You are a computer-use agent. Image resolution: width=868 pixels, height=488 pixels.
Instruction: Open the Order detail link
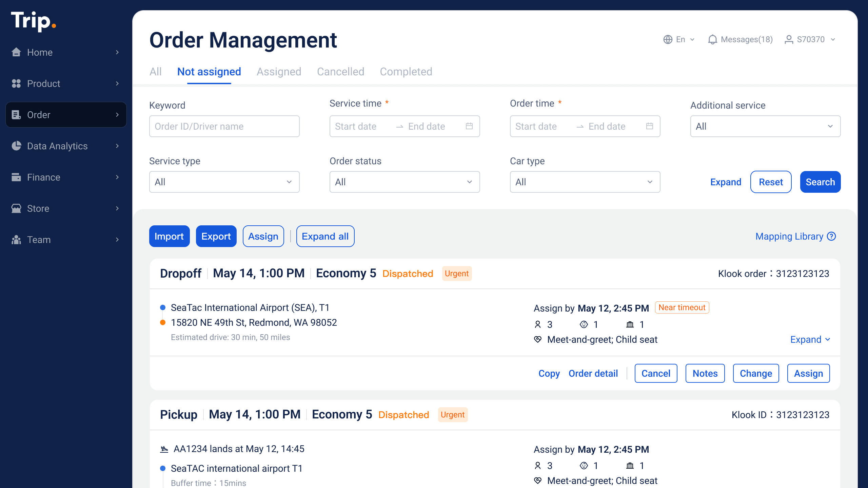pyautogui.click(x=593, y=373)
